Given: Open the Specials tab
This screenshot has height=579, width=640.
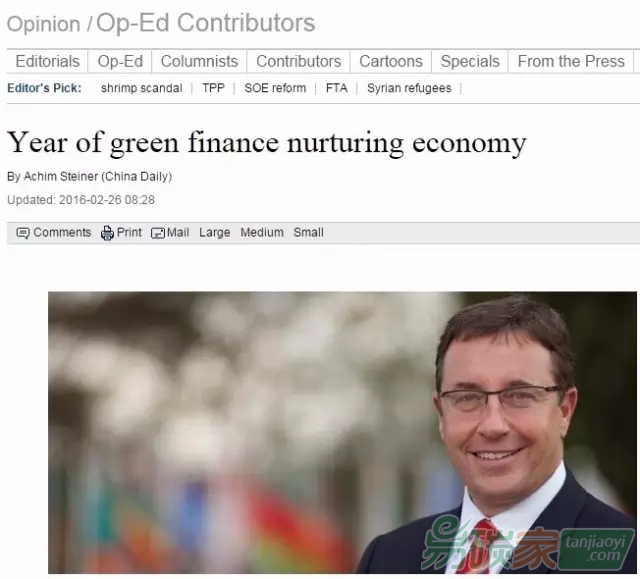Looking at the screenshot, I should click(x=470, y=61).
